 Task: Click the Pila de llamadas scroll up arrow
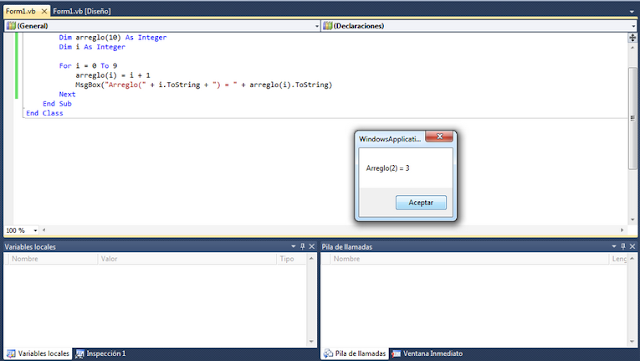click(632, 258)
